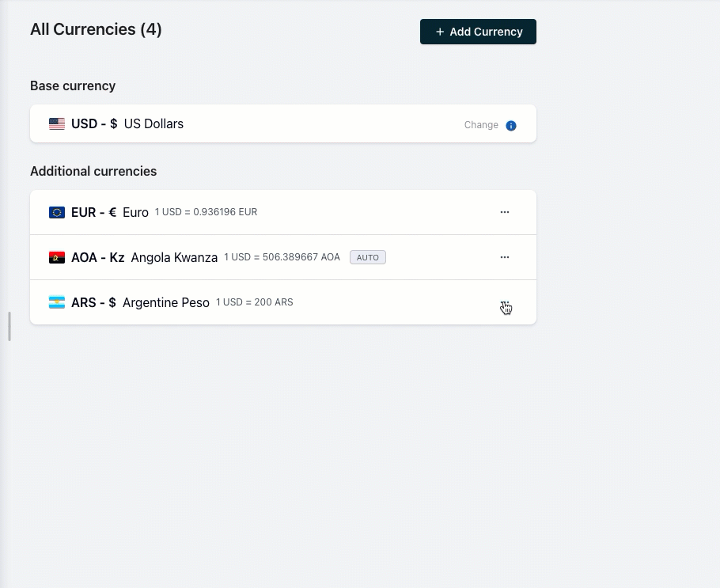Click the ARS exchange rate 200 text
Viewport: 720px width, 588px height.
pyautogui.click(x=254, y=302)
